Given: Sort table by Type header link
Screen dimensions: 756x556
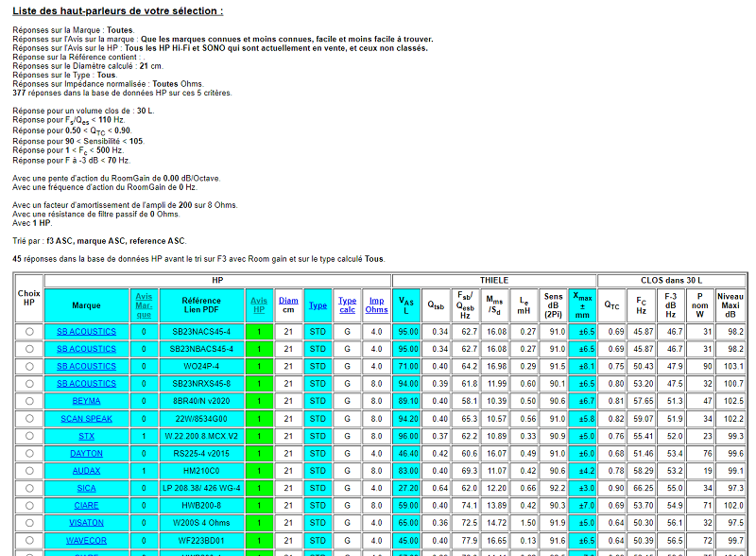Looking at the screenshot, I should tap(318, 305).
